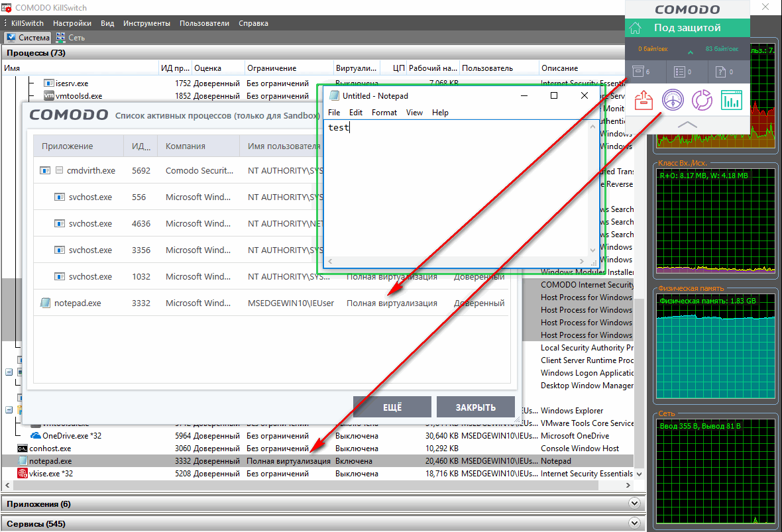The height and width of the screenshot is (532, 782).
Task: Click the vkise.exe red globe icon
Action: tap(23, 474)
